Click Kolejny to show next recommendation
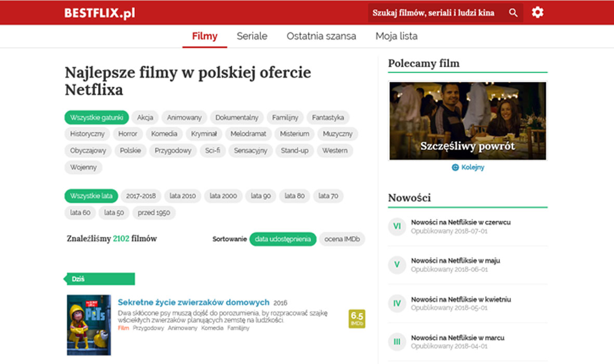 pos(468,168)
